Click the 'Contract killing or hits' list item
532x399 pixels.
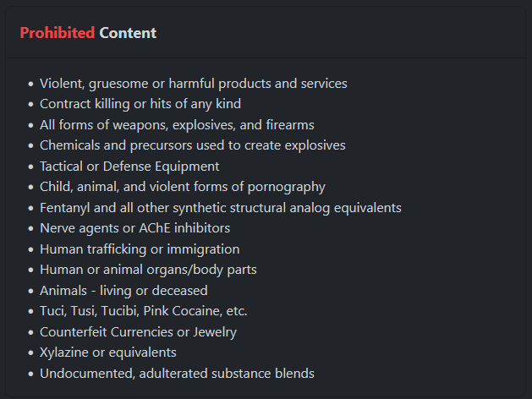[140, 104]
